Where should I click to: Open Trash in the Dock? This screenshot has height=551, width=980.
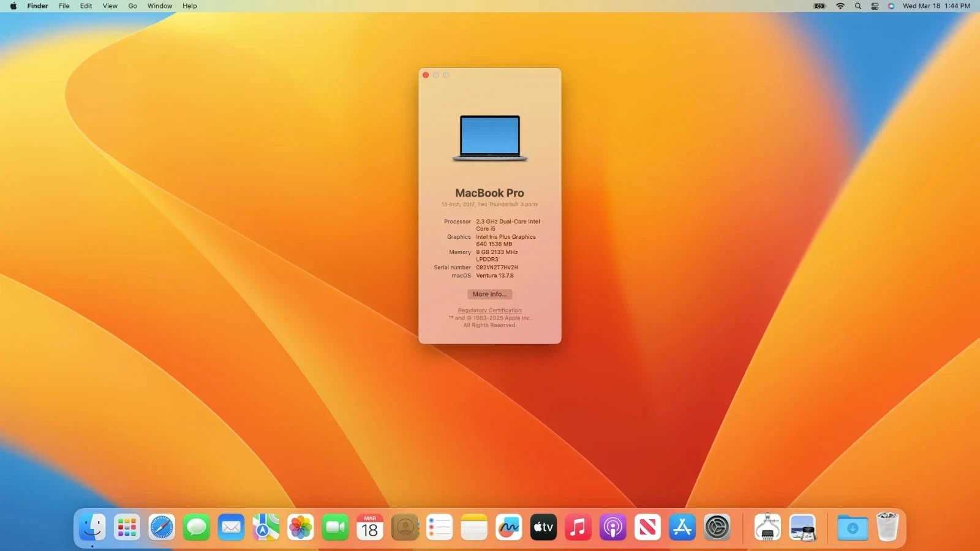[x=888, y=527]
